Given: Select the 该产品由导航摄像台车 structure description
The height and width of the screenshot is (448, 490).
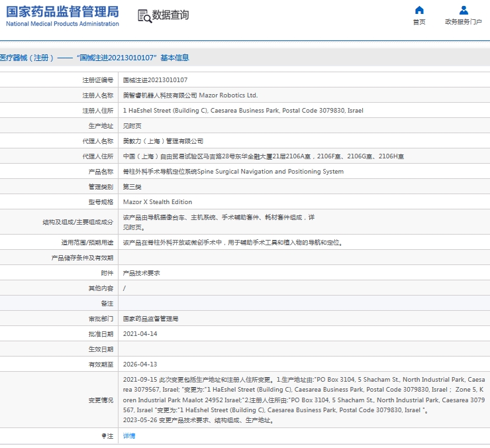Looking at the screenshot, I should 219,222.
